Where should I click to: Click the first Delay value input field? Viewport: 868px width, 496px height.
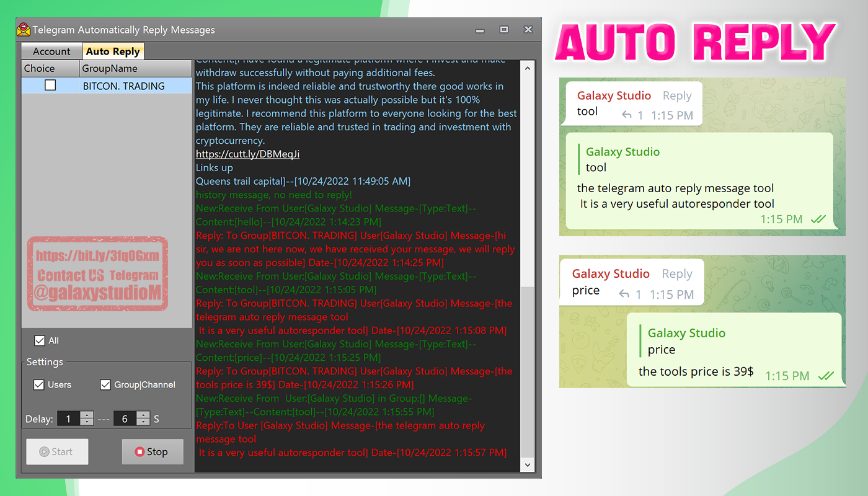coord(68,418)
